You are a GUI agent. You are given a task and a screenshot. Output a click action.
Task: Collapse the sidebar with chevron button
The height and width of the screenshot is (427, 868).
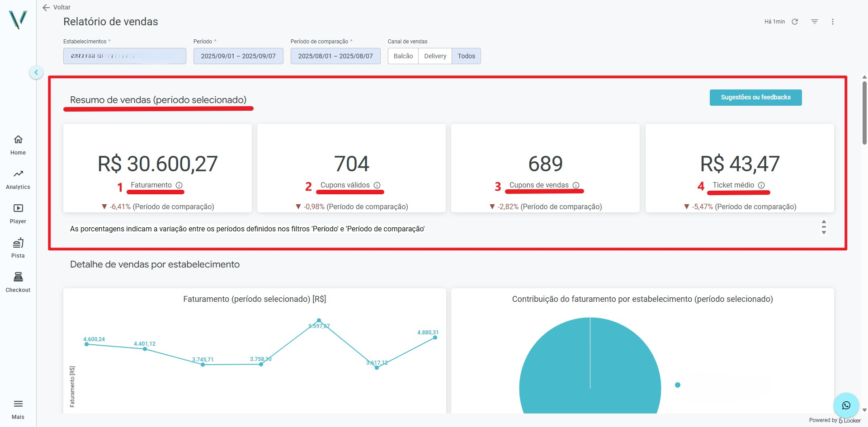[x=36, y=72]
